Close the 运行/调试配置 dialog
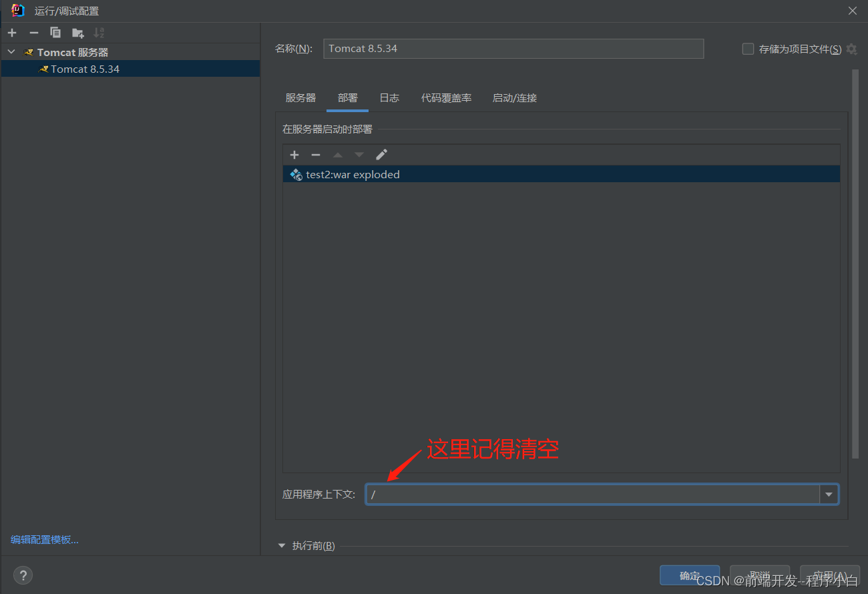 point(853,11)
